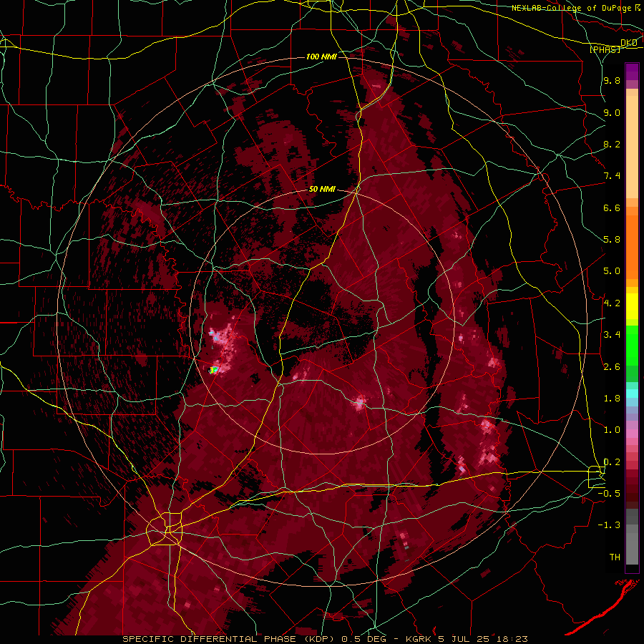Click the green-yellow high KDP storm core
The width and height of the screenshot is (644, 644).
[213, 370]
